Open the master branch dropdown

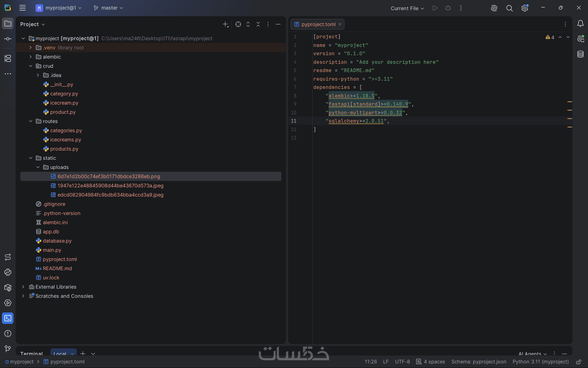coord(108,8)
